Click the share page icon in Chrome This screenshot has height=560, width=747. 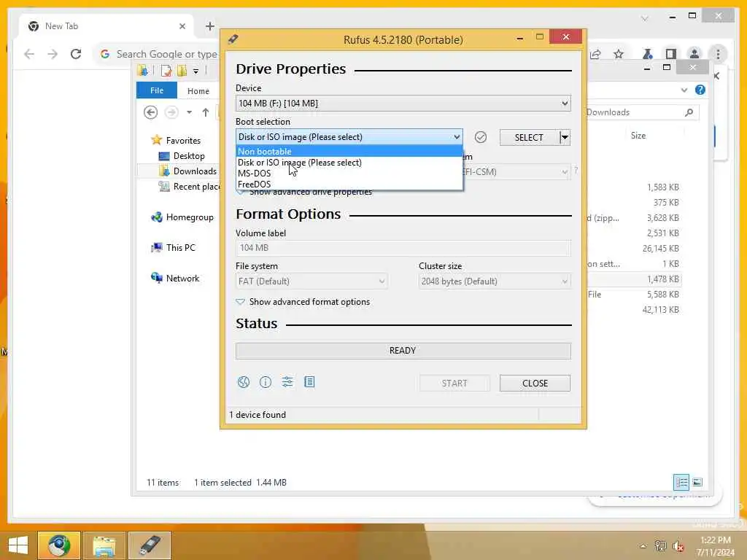click(595, 54)
